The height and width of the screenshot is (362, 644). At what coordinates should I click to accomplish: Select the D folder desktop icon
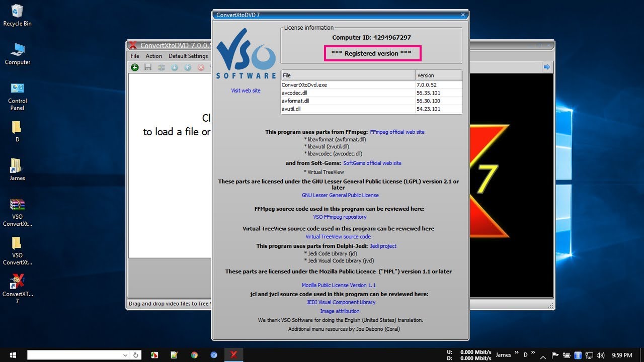[17, 131]
